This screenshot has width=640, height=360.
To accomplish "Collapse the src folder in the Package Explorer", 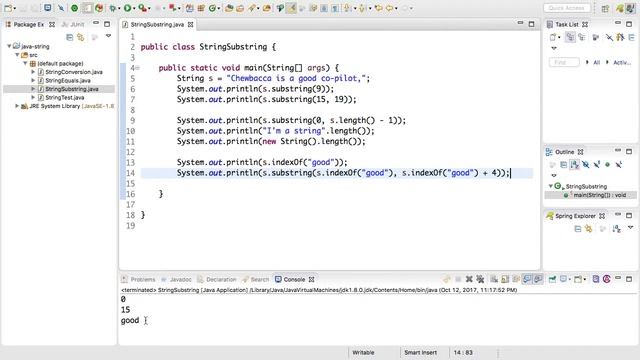I will click(x=17, y=55).
